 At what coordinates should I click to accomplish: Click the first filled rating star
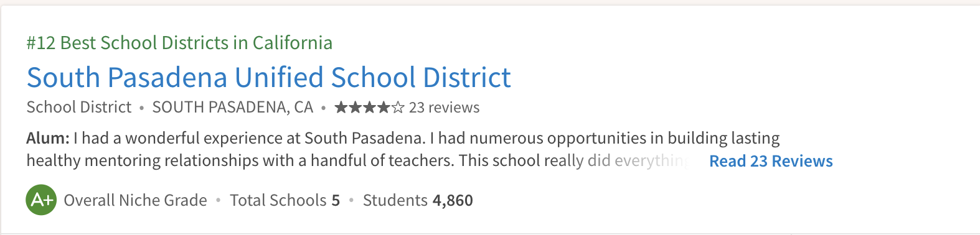tap(341, 108)
